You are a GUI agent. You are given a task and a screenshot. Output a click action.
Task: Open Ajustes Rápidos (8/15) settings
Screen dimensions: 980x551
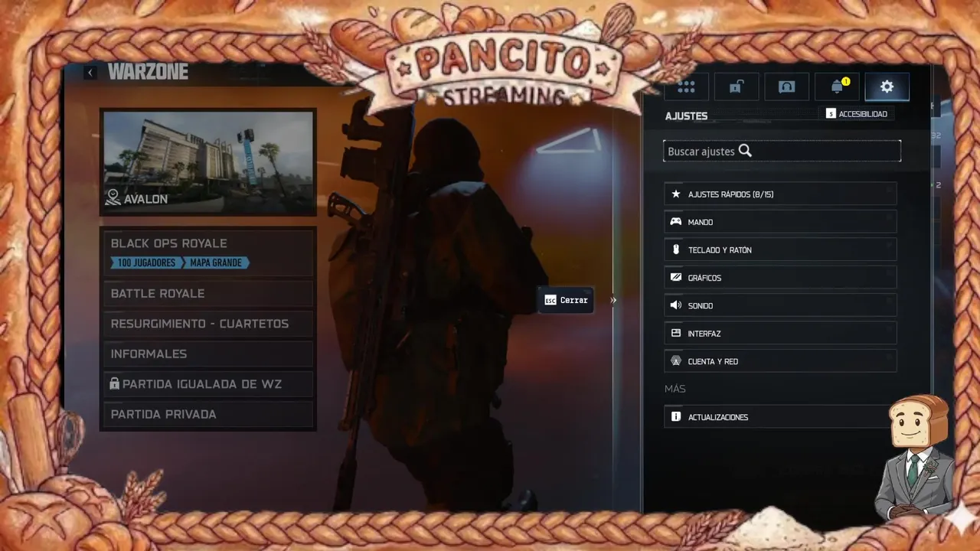point(780,194)
